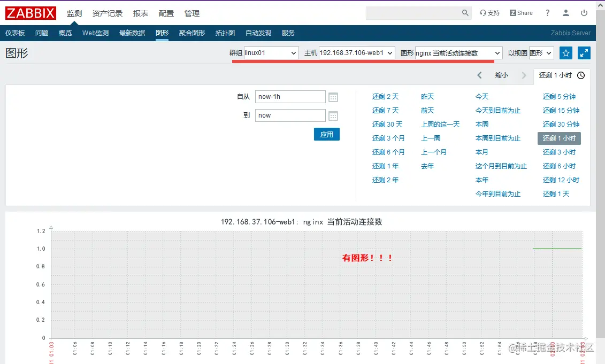Click the fullscreen toggle icon with diagonal arrows

[x=584, y=52]
